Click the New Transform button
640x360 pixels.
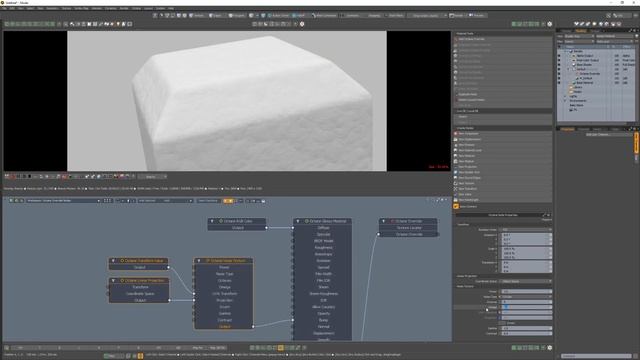pos(503,189)
